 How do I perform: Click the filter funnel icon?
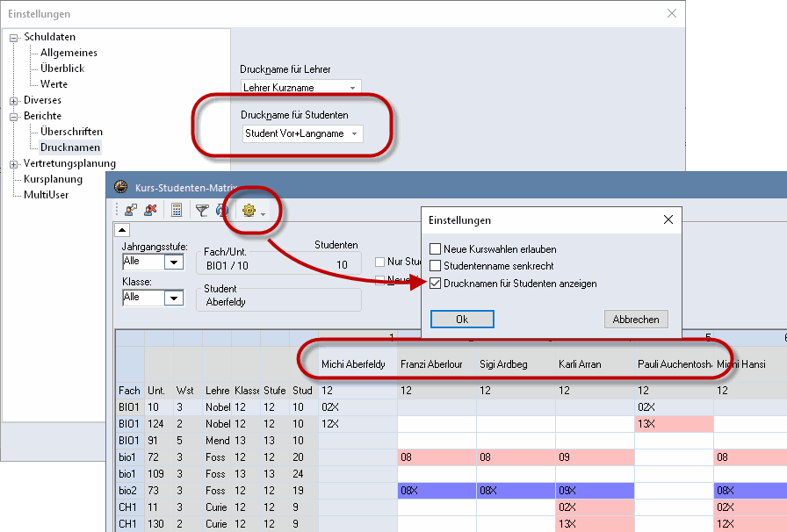click(x=202, y=211)
